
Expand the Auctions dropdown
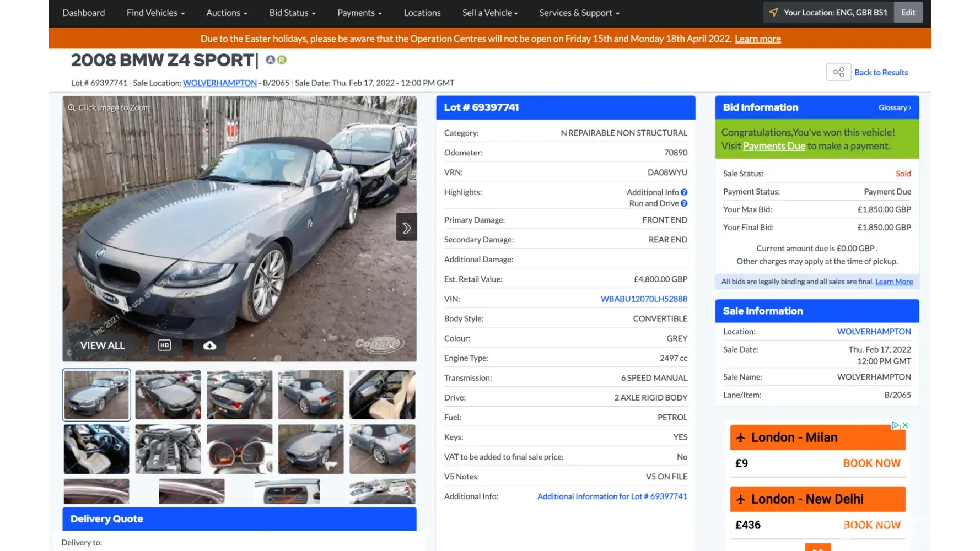(227, 13)
